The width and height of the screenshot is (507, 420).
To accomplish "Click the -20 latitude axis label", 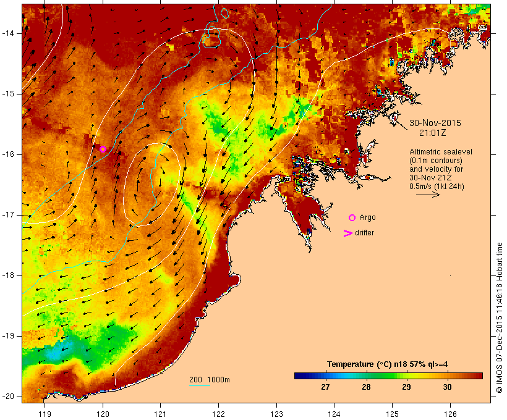I will point(8,397).
